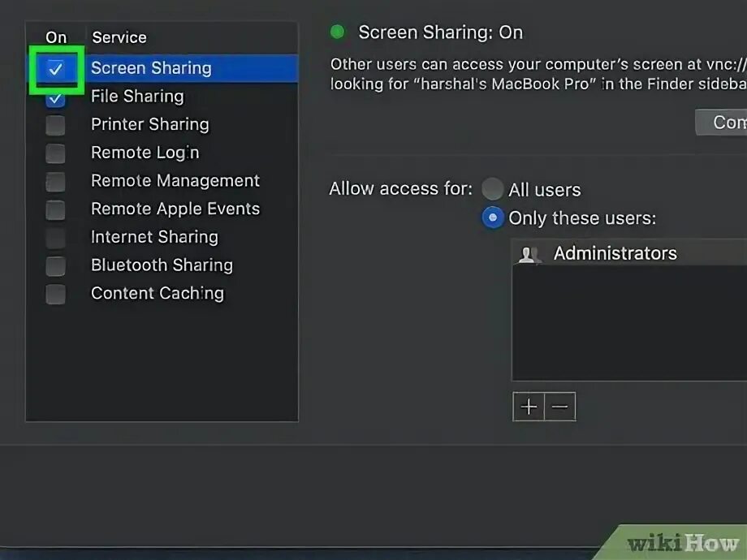Select File Sharing in the service list

click(x=137, y=97)
